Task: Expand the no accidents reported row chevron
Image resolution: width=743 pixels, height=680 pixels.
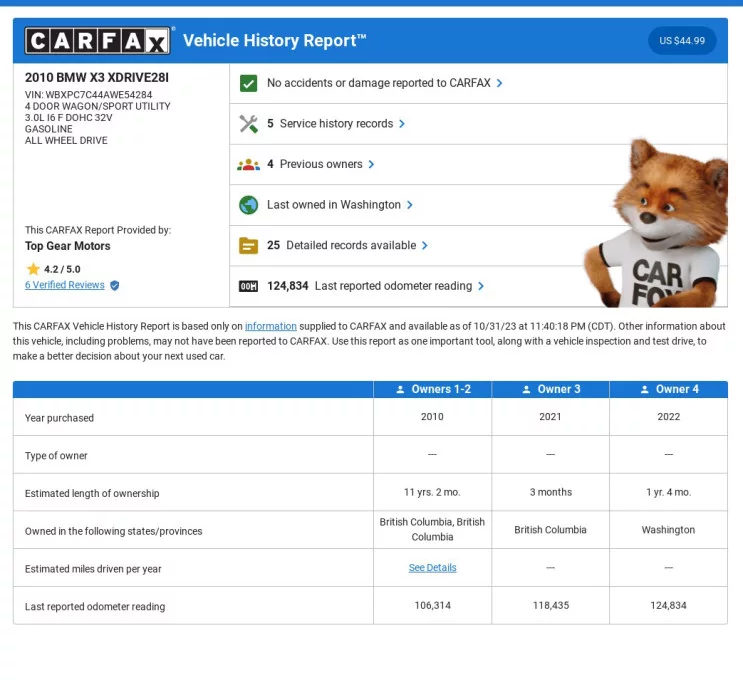Action: tap(500, 83)
